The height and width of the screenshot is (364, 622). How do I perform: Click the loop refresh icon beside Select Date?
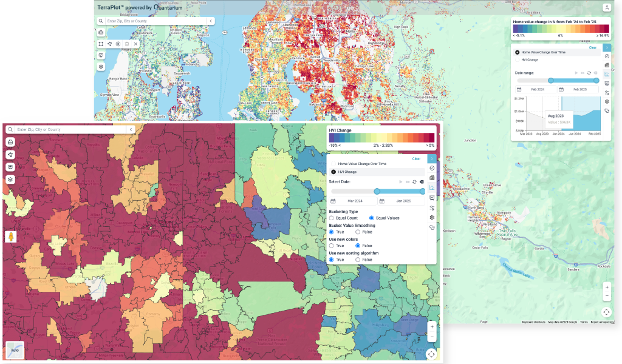point(414,182)
